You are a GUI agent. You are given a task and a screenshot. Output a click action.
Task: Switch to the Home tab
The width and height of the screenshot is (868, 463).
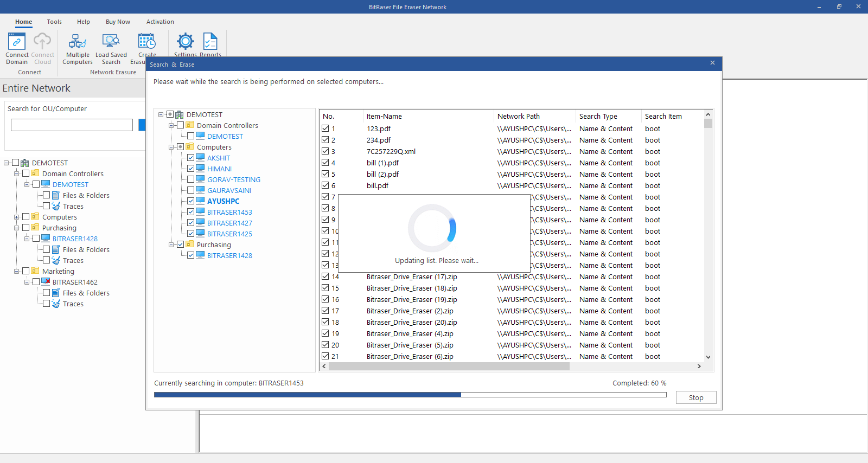[23, 22]
